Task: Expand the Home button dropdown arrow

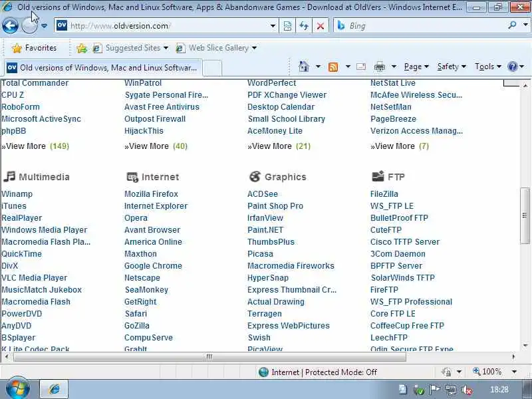Action: click(x=318, y=66)
